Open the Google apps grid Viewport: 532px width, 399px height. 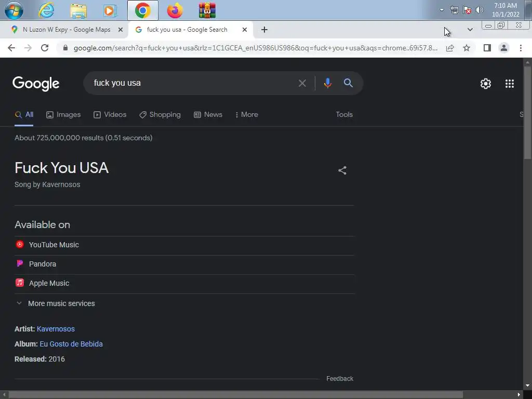coord(510,84)
